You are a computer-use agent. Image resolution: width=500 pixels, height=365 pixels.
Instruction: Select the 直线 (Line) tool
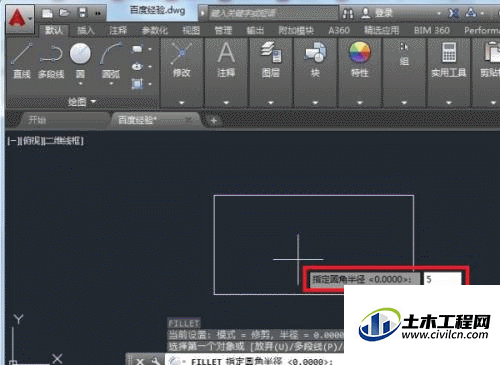coord(22,61)
